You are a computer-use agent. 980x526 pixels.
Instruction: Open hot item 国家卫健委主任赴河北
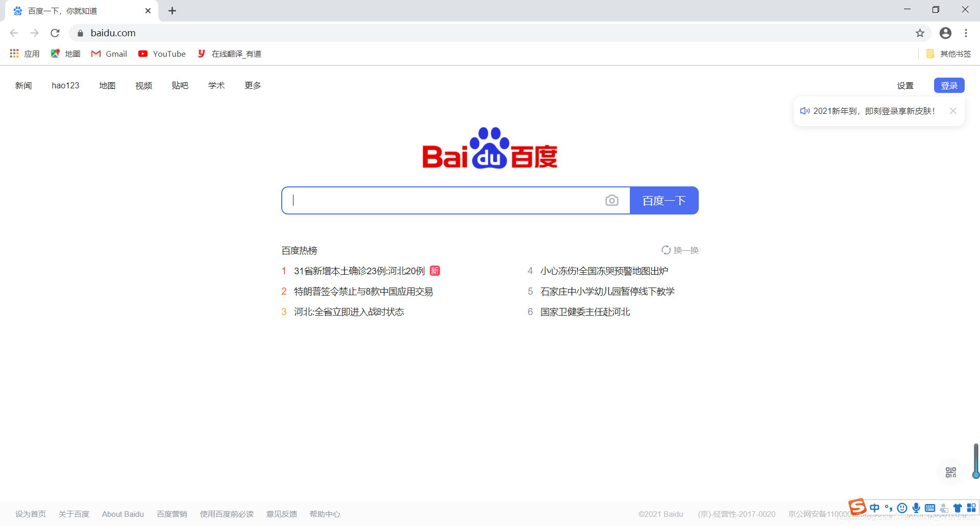click(585, 312)
